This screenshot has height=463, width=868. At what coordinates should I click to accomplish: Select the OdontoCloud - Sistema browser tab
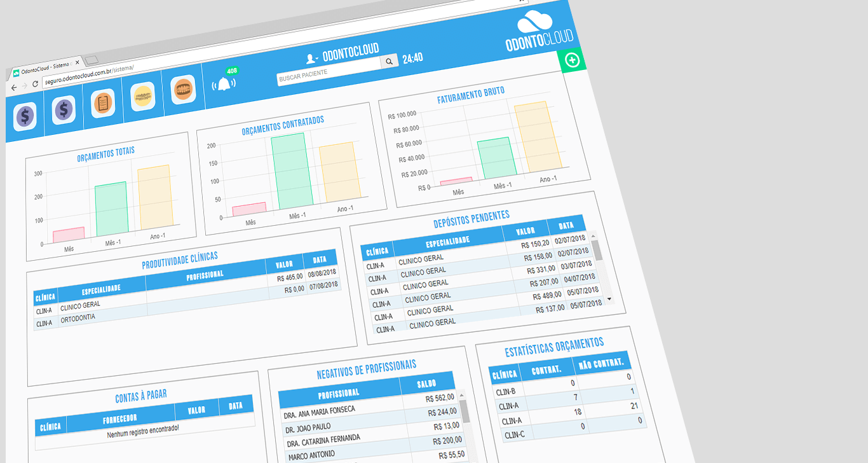tap(47, 69)
